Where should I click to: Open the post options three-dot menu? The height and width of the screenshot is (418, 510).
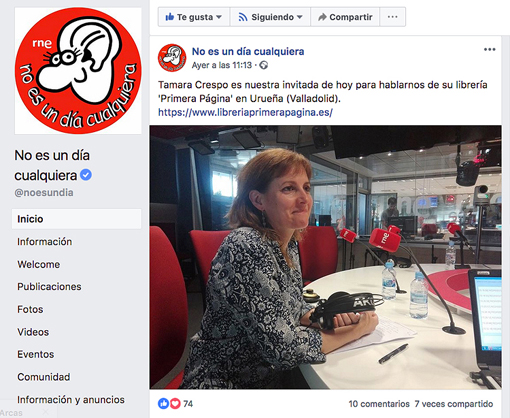(489, 50)
